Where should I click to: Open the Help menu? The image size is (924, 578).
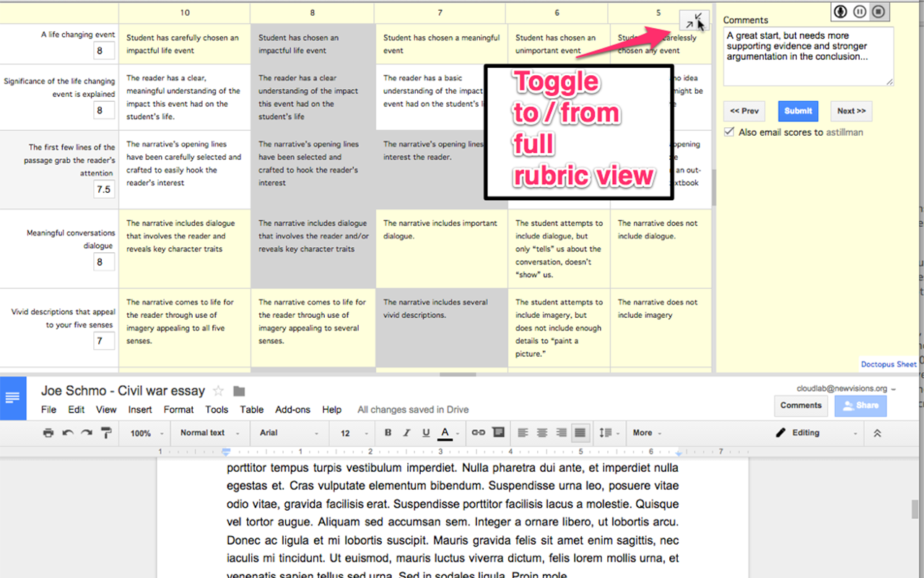(x=332, y=410)
